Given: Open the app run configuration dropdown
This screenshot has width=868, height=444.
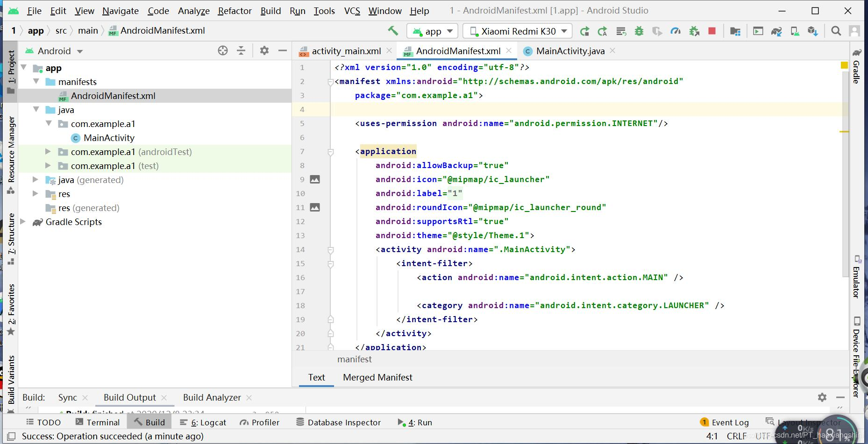Looking at the screenshot, I should [x=432, y=31].
